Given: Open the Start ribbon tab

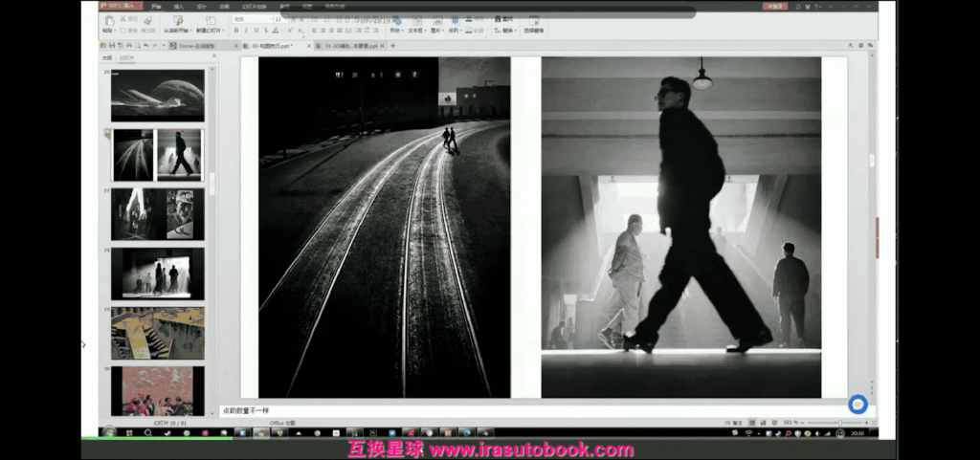Looking at the screenshot, I should point(156,6).
